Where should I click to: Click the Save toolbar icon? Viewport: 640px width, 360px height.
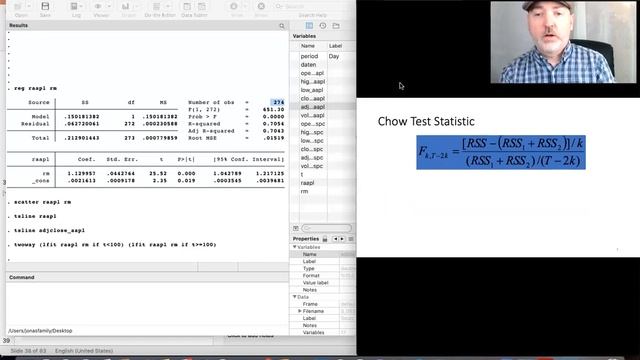click(45, 7)
